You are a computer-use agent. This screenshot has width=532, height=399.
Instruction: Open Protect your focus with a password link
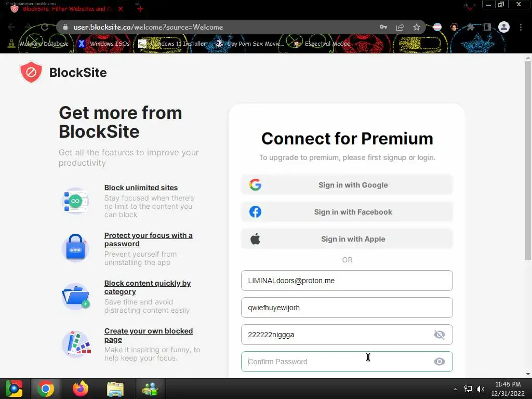pyautogui.click(x=148, y=240)
